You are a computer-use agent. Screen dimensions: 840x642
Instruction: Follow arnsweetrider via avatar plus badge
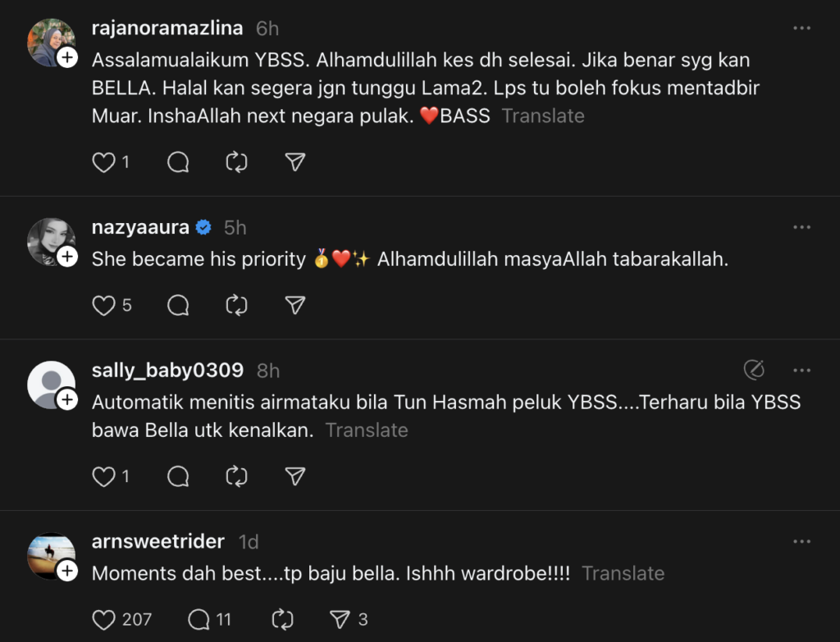tap(67, 571)
